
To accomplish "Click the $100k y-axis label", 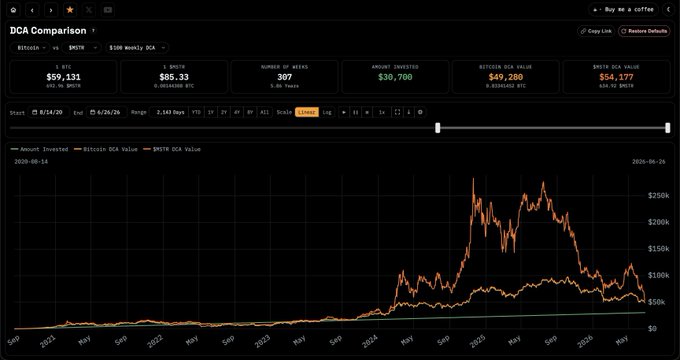I will (658, 275).
